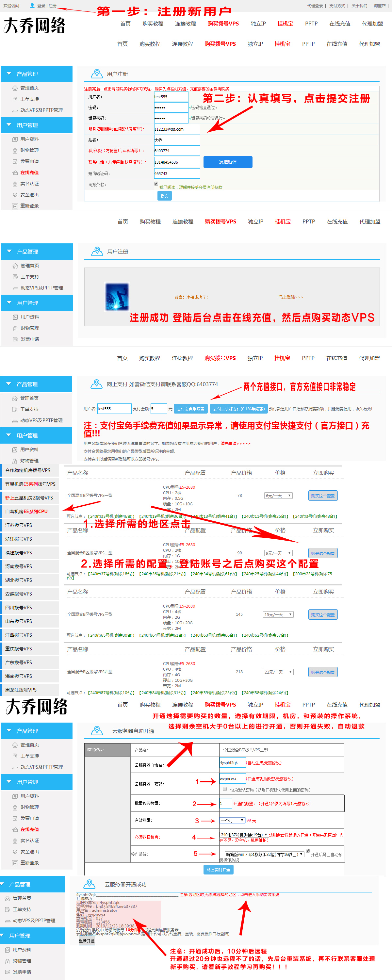Click 管理首页 home icon in sidebar beside 网上支付
The height and width of the screenshot is (980, 392).
pos(15,398)
